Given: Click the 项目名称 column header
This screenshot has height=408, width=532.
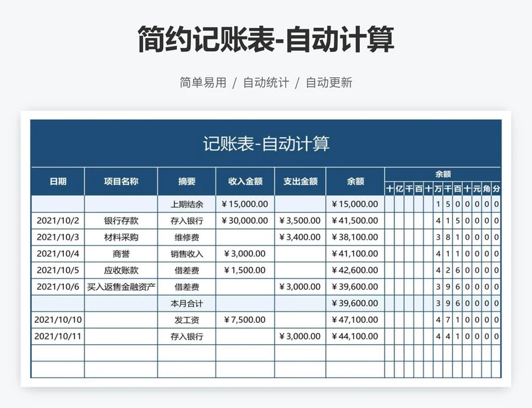Looking at the screenshot, I should [121, 182].
